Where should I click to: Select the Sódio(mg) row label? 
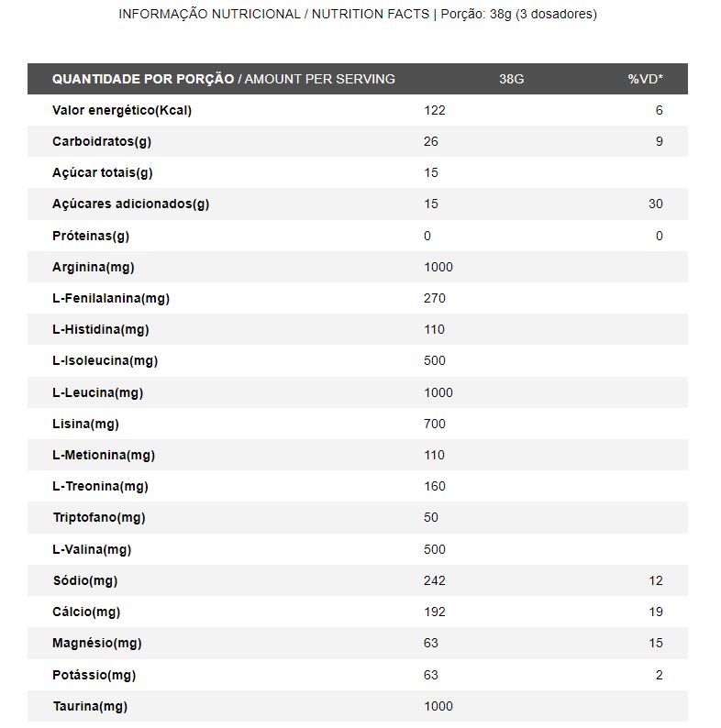point(85,580)
